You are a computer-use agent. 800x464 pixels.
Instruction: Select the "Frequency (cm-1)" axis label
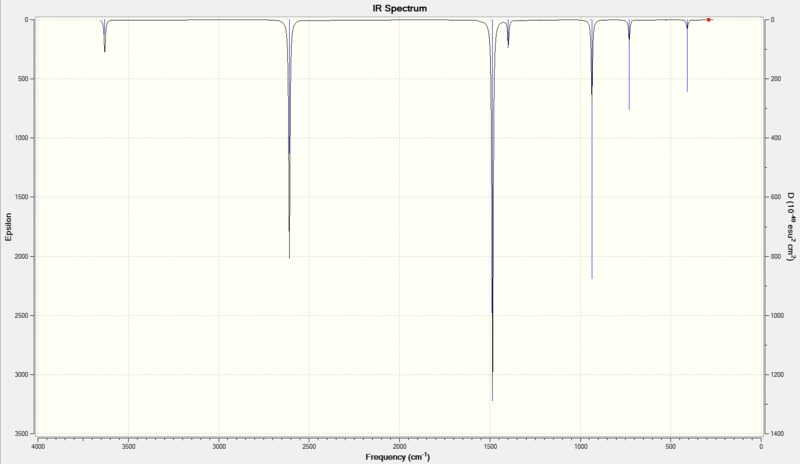point(398,456)
